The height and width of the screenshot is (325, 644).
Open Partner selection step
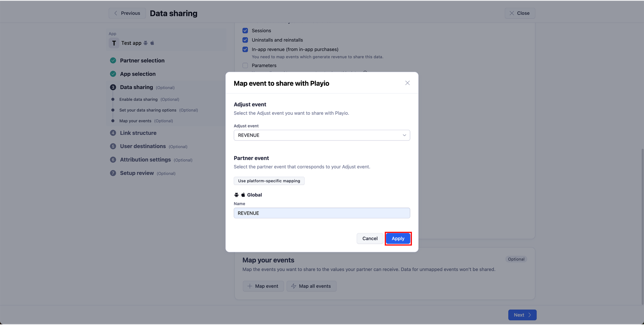tap(142, 61)
